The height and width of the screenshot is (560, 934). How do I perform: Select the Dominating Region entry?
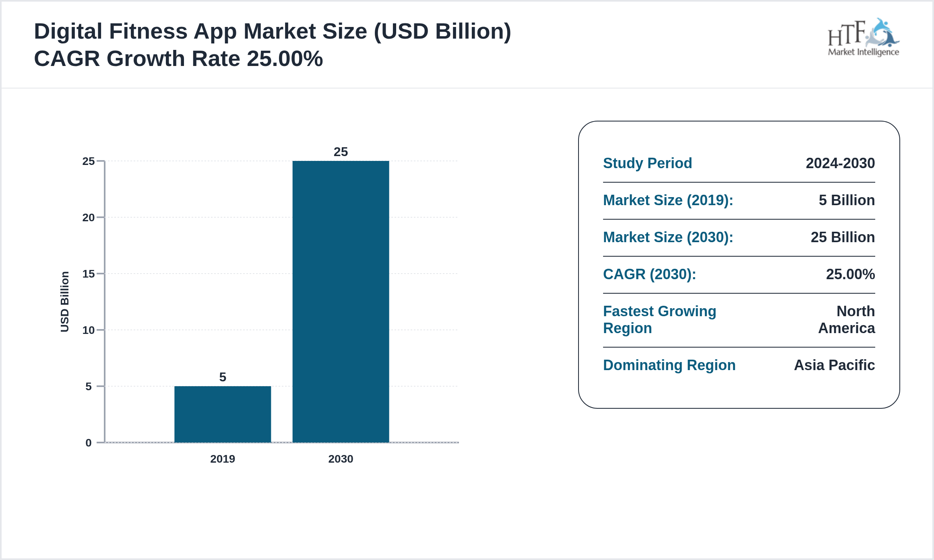pos(669,365)
